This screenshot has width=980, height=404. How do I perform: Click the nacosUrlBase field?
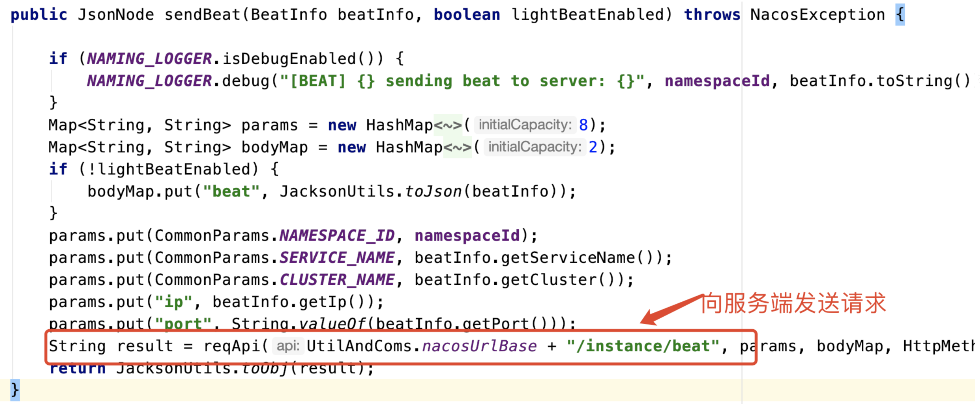[x=479, y=346]
